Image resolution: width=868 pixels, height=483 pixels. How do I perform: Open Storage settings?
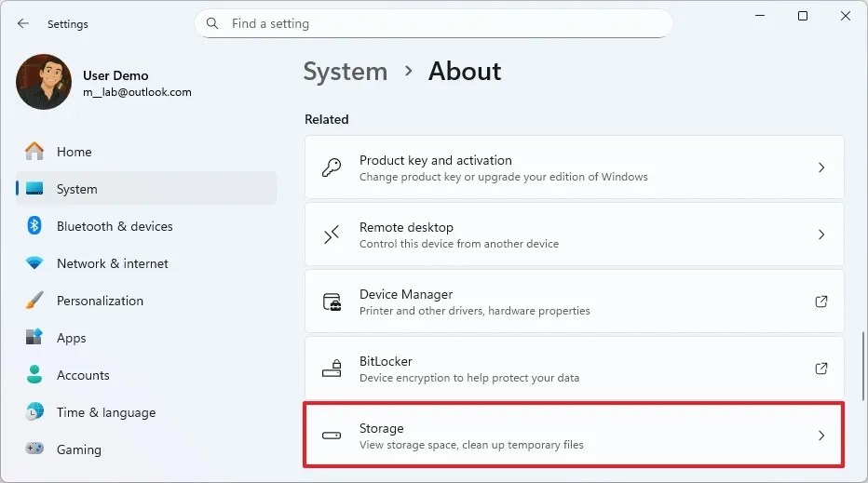[574, 436]
